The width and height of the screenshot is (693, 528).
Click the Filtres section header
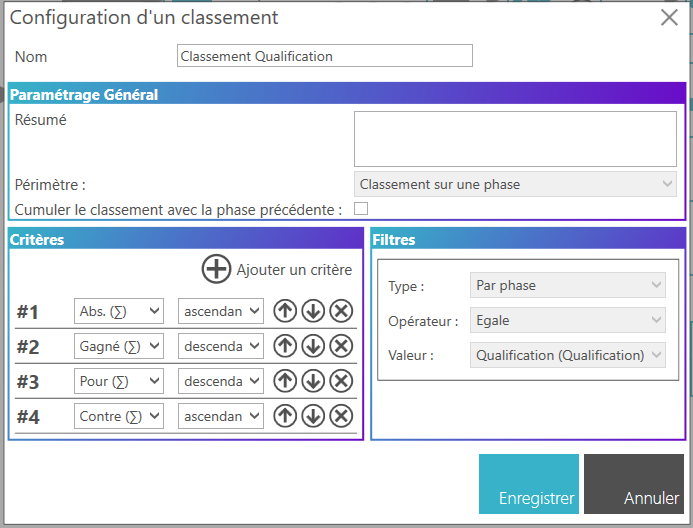click(528, 239)
